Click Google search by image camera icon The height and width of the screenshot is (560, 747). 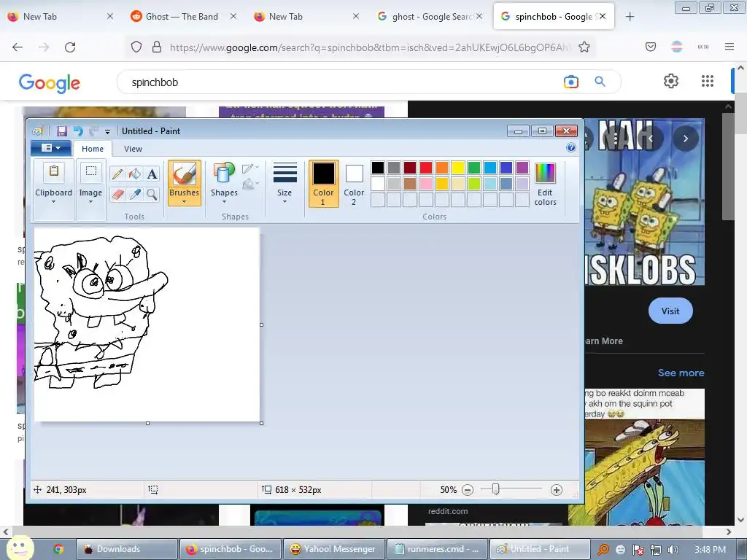point(570,82)
